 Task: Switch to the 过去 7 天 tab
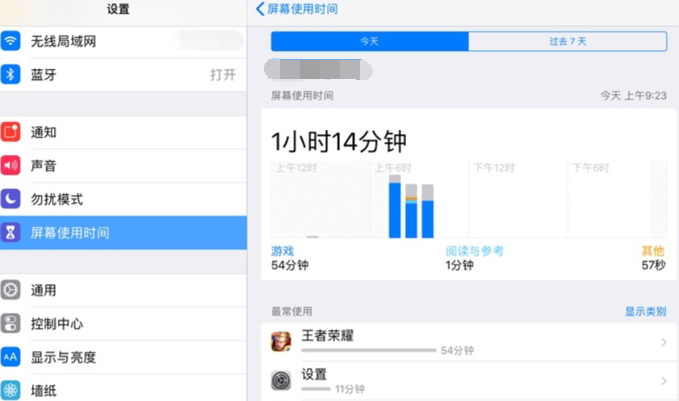point(567,41)
